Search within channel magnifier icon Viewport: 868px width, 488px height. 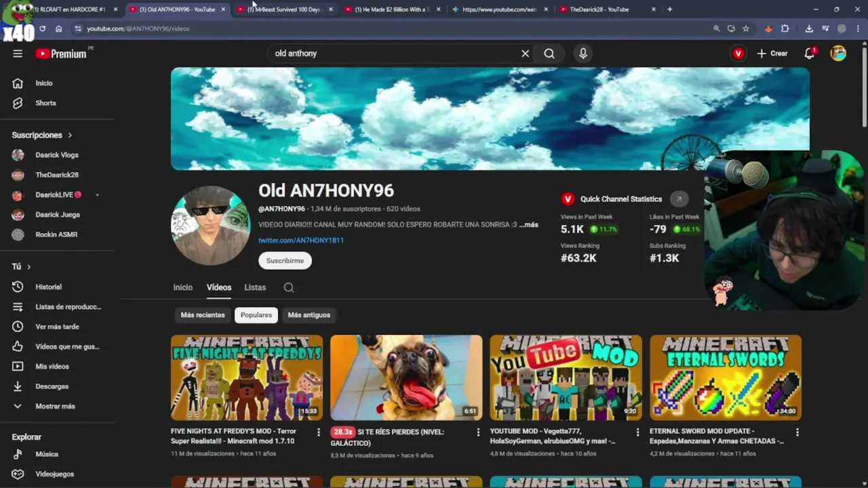(289, 287)
